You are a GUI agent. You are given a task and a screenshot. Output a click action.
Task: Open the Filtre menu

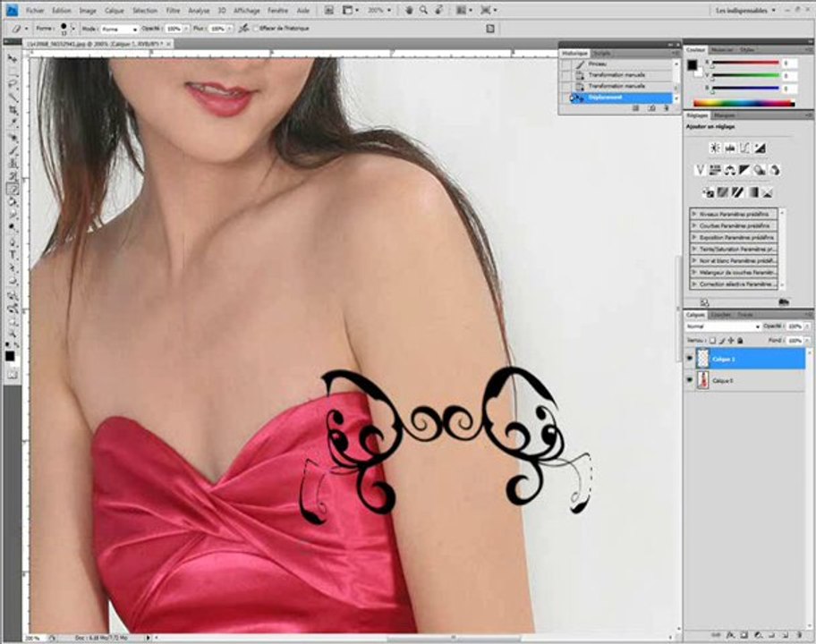click(x=173, y=11)
